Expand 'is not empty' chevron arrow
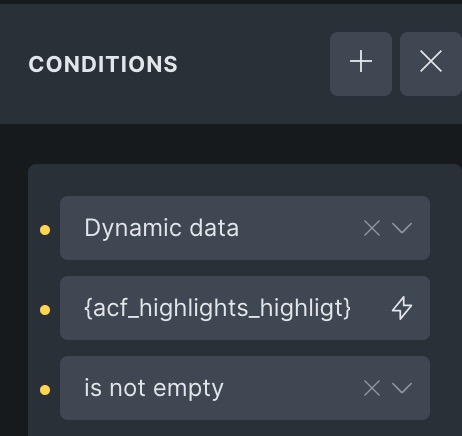This screenshot has height=436, width=462. point(402,388)
